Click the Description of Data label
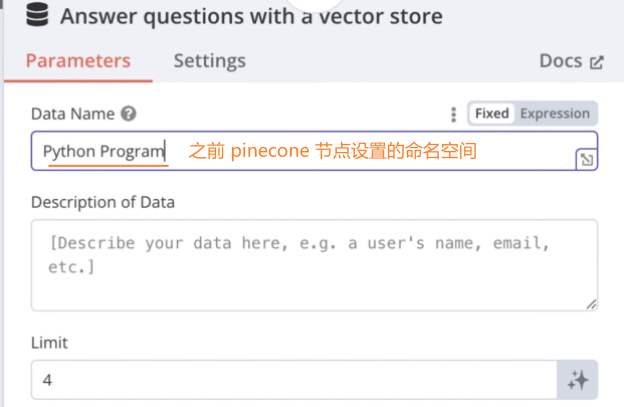 pos(103,202)
